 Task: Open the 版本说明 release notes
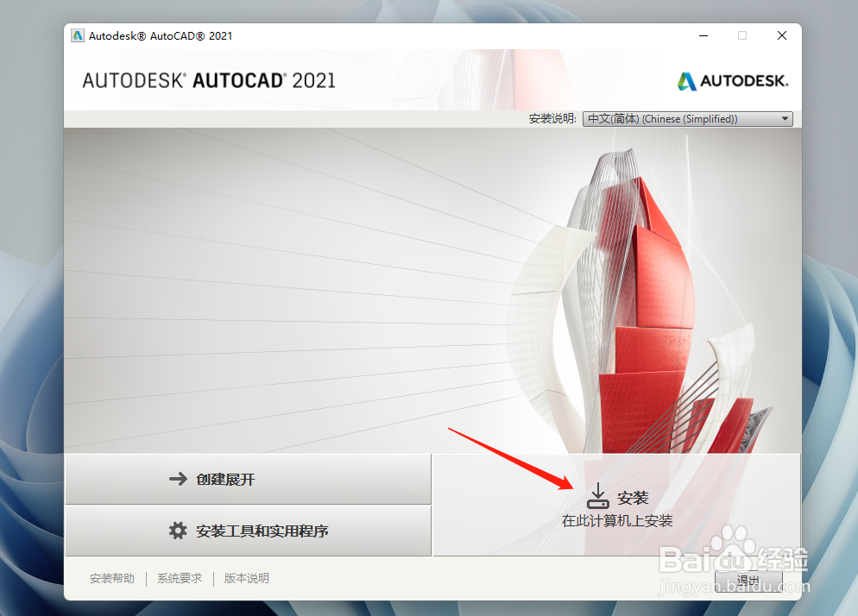tap(246, 578)
